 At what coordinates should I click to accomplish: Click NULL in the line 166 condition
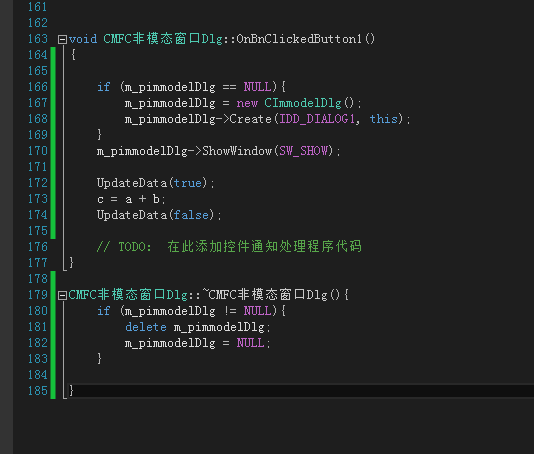point(257,87)
